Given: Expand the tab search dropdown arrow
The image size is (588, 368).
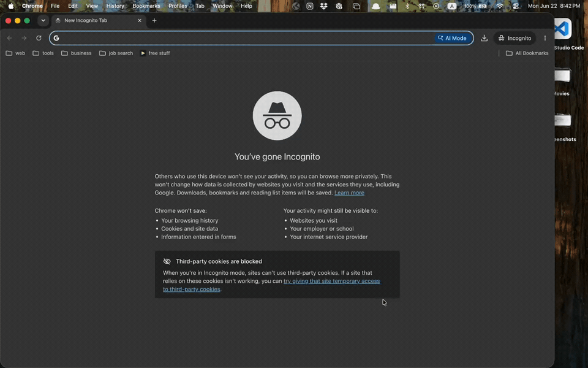Looking at the screenshot, I should [43, 21].
